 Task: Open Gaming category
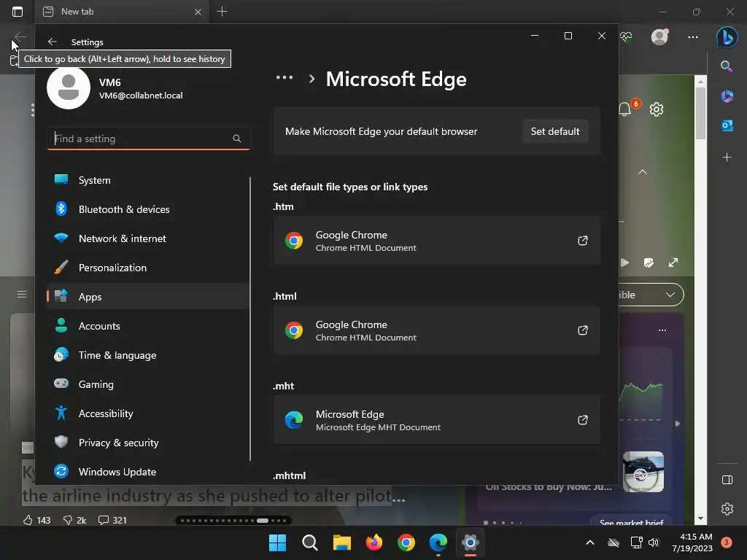click(148, 384)
